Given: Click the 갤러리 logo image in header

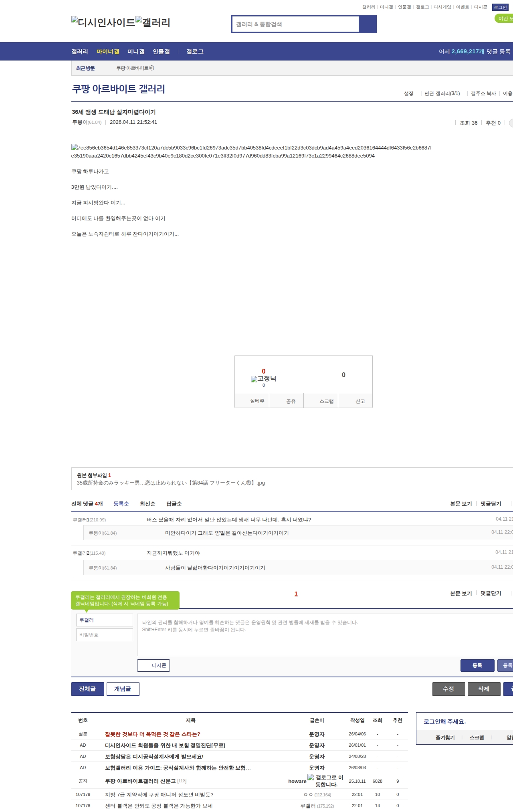Looking at the screenshot, I should click(x=153, y=22).
